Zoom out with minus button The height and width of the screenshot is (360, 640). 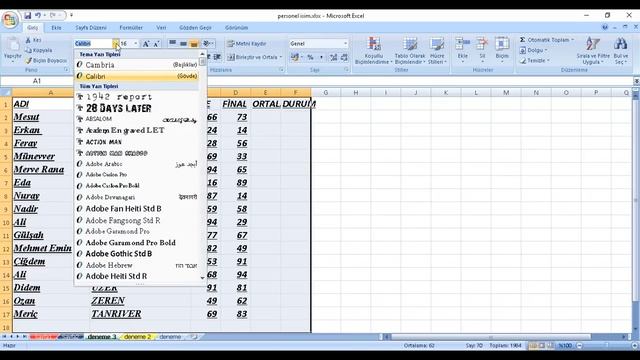click(x=579, y=346)
